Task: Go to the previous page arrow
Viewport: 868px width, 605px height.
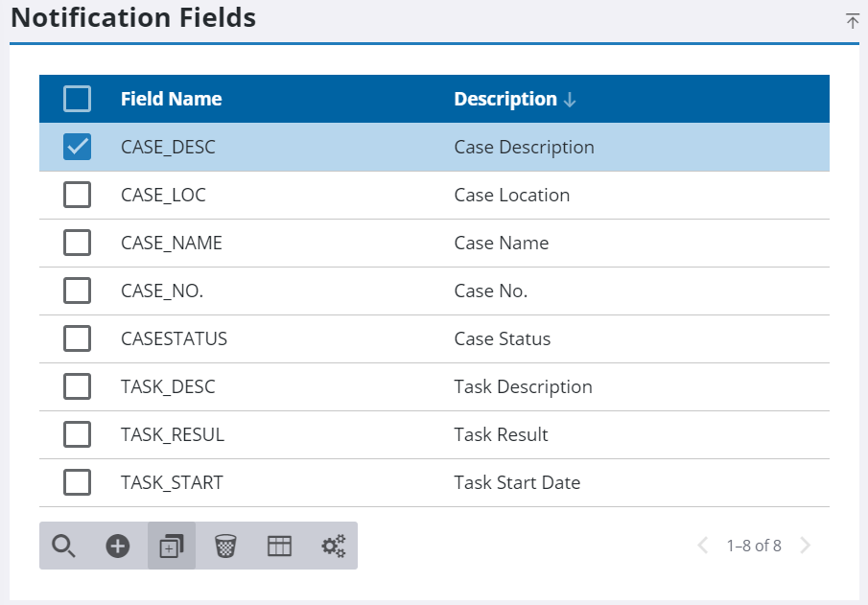Action: [703, 546]
